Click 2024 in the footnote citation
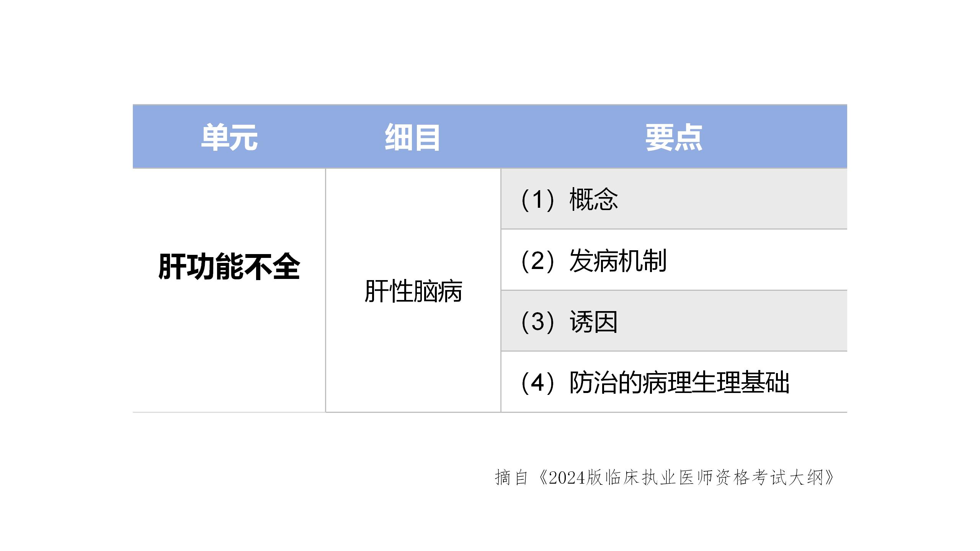980x551 pixels. tap(567, 478)
